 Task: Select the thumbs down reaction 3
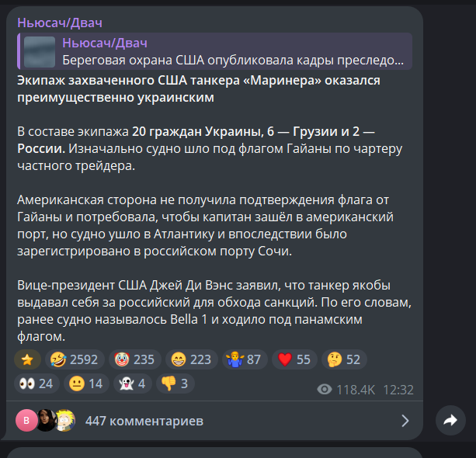pyautogui.click(x=175, y=383)
